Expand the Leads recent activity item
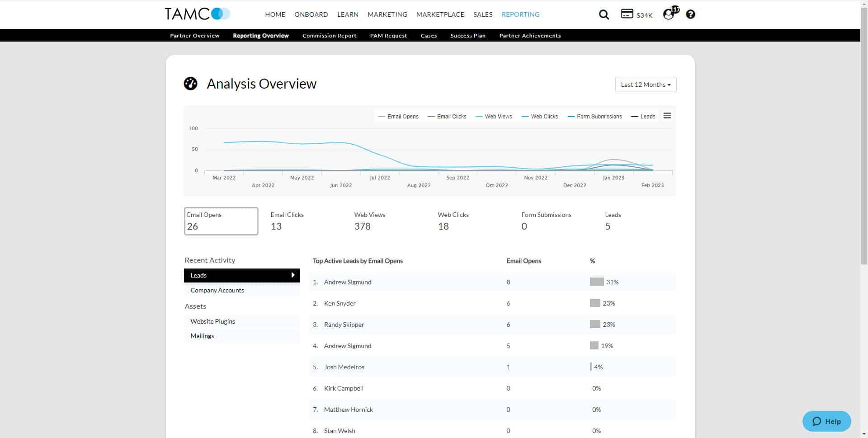This screenshot has width=868, height=438. pos(241,275)
